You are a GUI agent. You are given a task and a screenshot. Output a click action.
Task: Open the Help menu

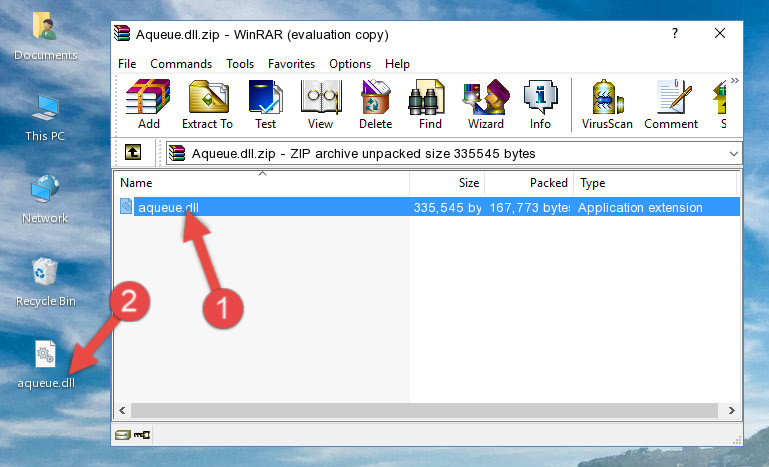pyautogui.click(x=397, y=64)
